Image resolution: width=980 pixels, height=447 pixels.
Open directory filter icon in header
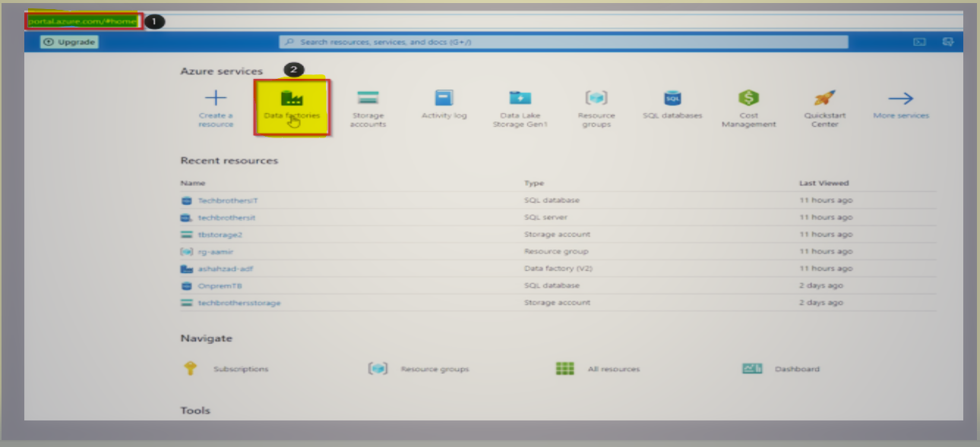click(x=948, y=42)
